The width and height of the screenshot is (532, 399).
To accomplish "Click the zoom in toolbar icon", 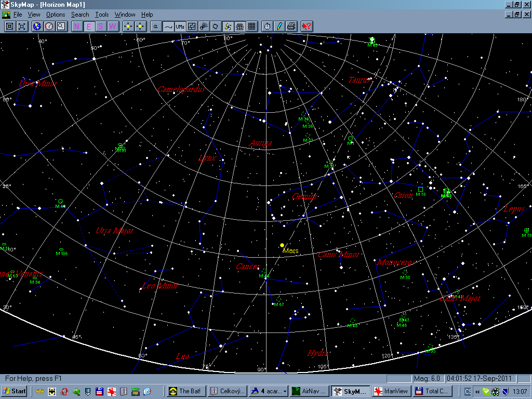I will 10,26.
